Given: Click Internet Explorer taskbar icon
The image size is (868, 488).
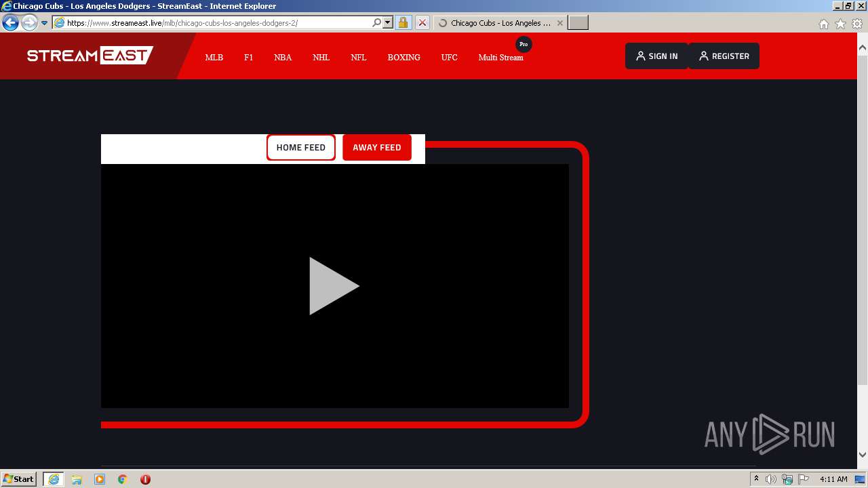Looking at the screenshot, I should point(53,479).
